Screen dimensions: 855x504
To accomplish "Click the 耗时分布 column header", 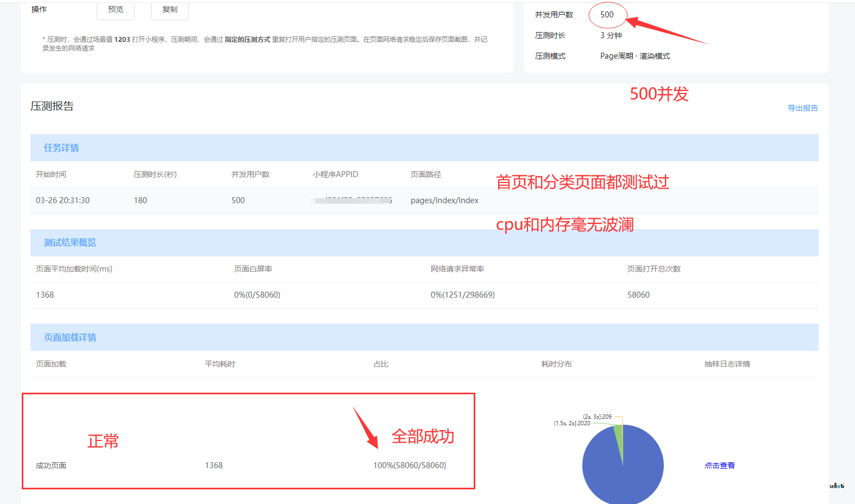I will pos(557,364).
